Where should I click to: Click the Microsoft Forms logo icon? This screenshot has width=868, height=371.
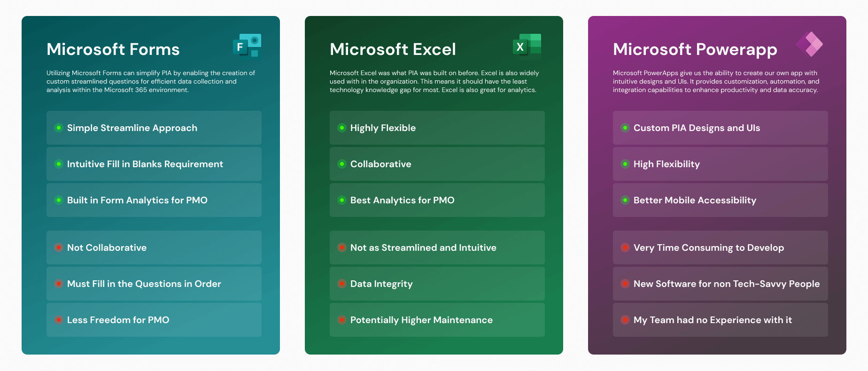247,46
